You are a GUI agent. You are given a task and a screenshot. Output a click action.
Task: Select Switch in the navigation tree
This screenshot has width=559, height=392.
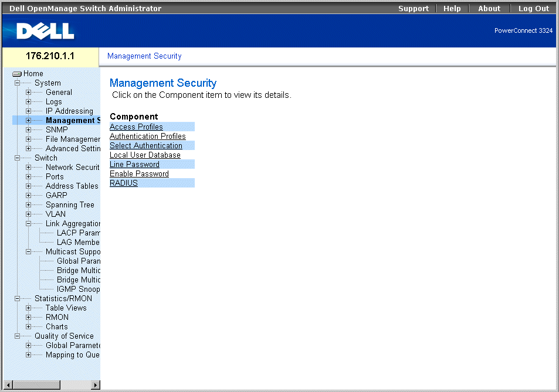pyautogui.click(x=46, y=158)
